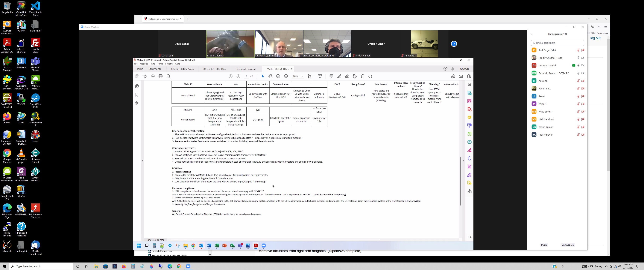644x270 pixels.
Task: Collapse Acrobat right tools pane arrow
Action: [x=464, y=161]
